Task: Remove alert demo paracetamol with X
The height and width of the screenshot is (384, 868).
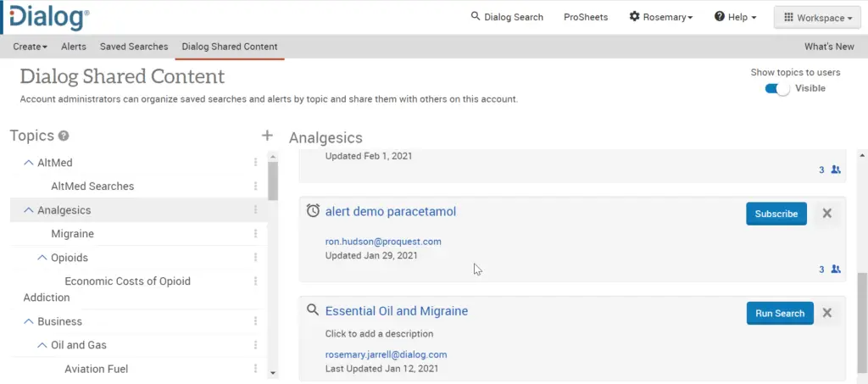Action: [827, 214]
